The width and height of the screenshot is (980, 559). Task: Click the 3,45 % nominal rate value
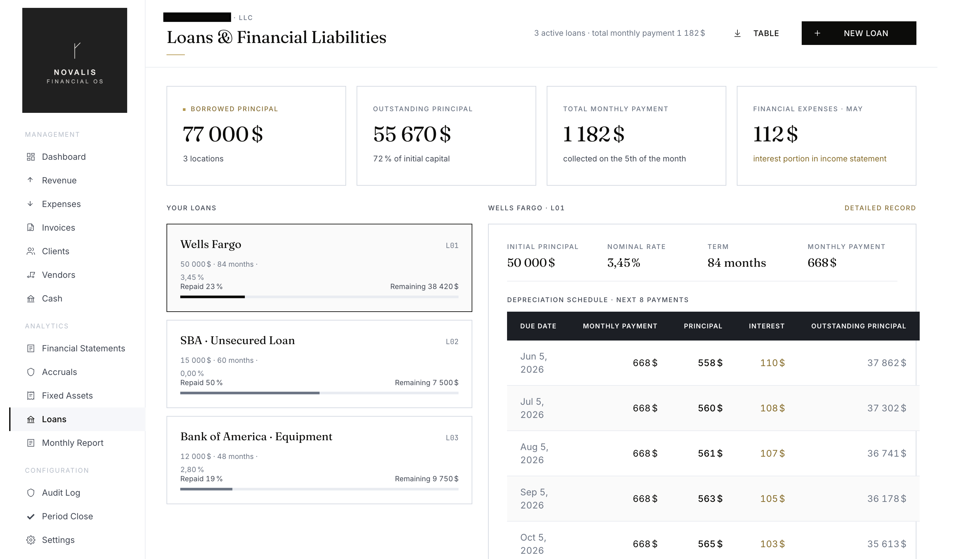(623, 263)
